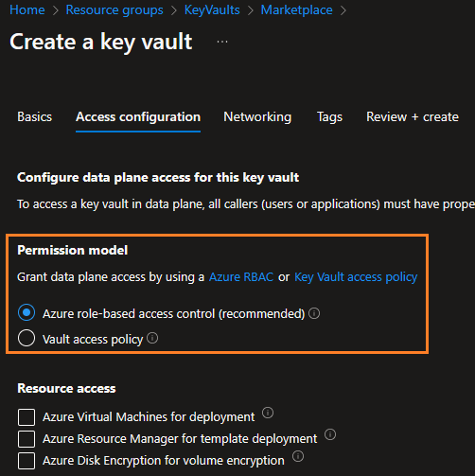Show info for Azure Virtual Machines for deployment
This screenshot has width=475, height=476.
click(268, 413)
